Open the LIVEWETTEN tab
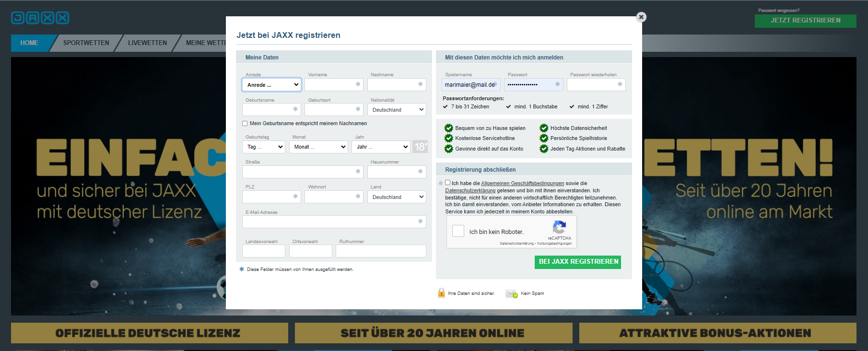This screenshot has width=868, height=351. coord(148,43)
